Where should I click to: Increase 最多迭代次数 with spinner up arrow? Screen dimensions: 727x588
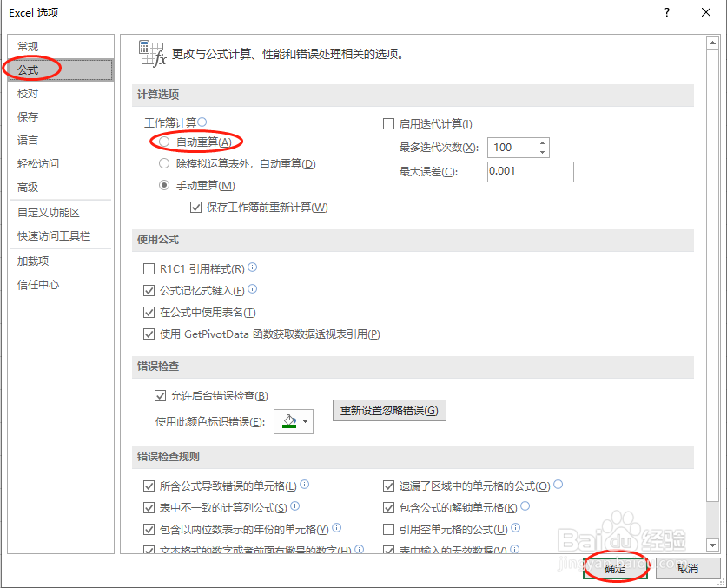tap(543, 142)
